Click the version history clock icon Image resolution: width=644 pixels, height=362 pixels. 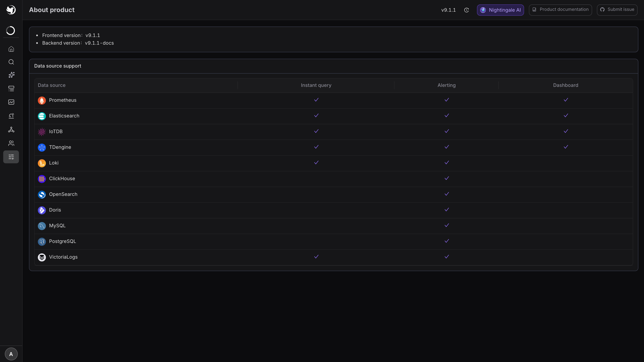coord(466,10)
